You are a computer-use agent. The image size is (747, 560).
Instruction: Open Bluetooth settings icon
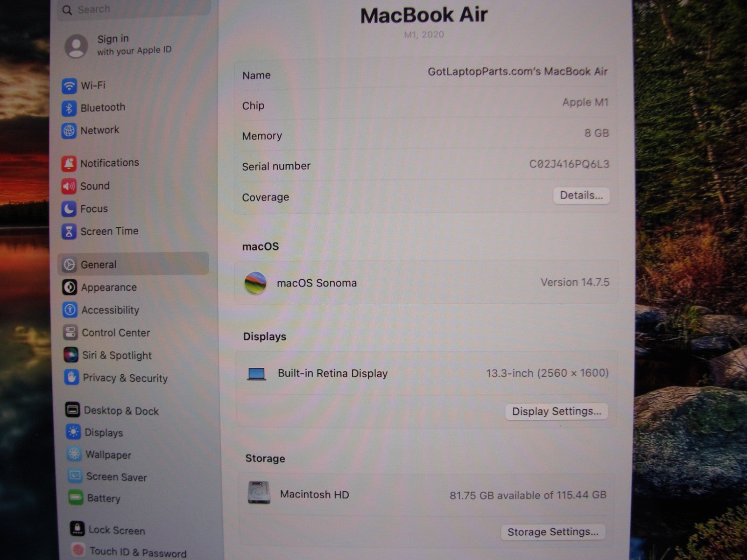(x=69, y=108)
